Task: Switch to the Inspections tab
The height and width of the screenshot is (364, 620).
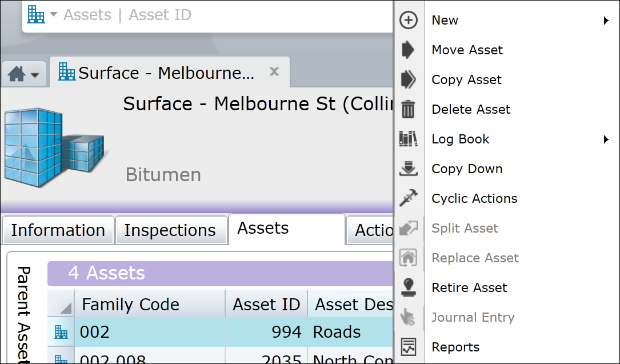Action: click(x=170, y=230)
